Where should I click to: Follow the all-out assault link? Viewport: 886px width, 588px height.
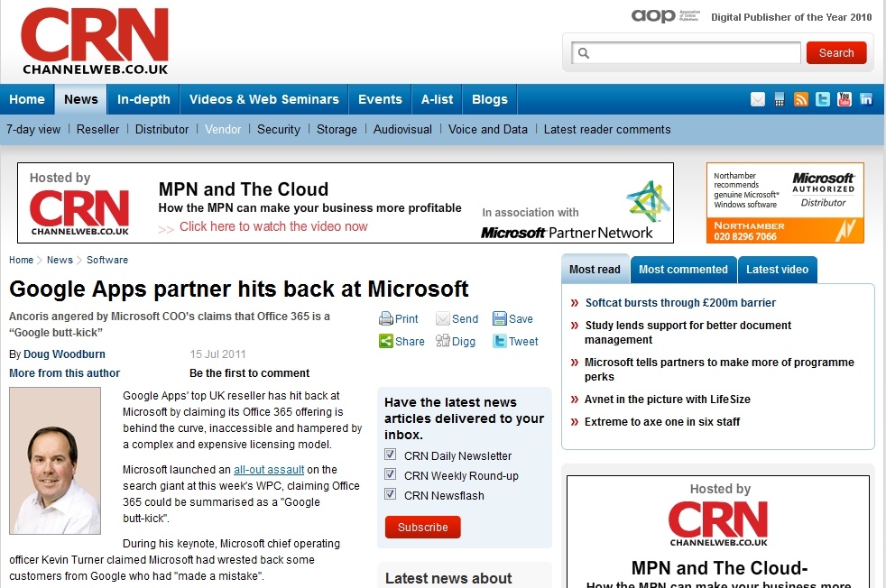(269, 469)
